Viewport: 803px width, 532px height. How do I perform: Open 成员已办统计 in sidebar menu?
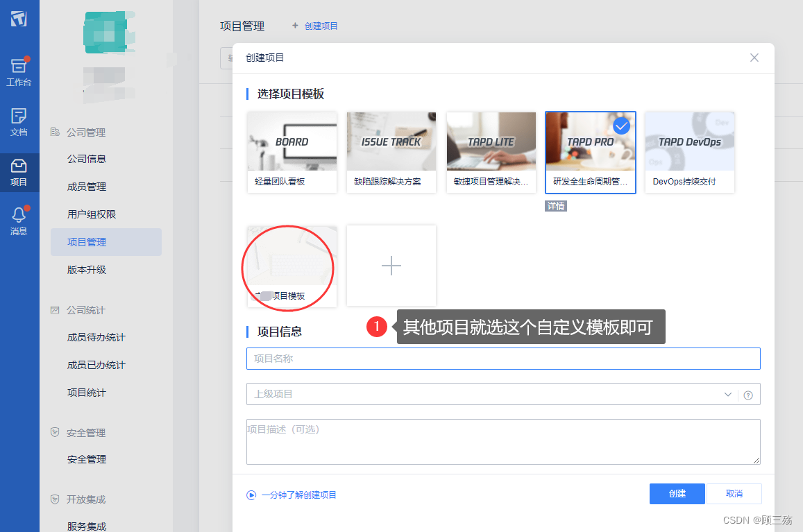click(96, 365)
